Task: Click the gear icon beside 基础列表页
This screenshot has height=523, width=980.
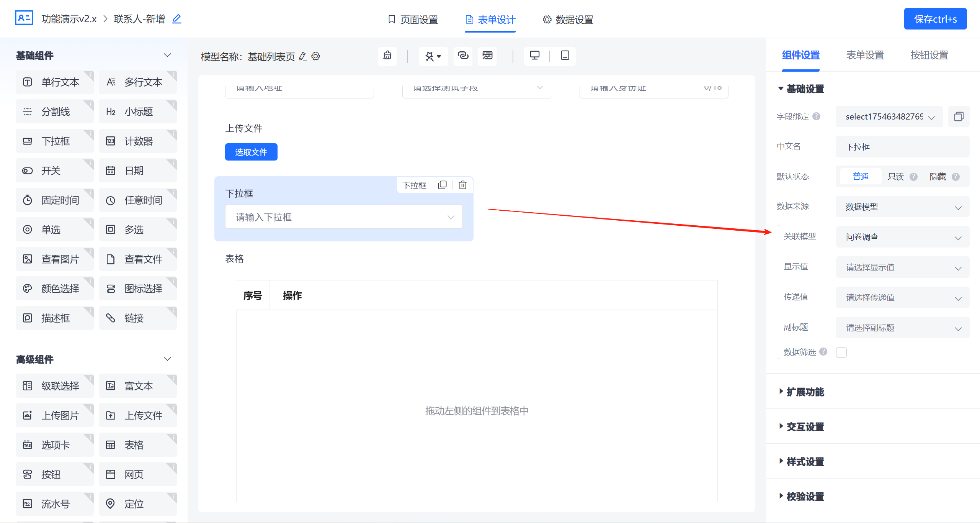Action: click(x=315, y=56)
